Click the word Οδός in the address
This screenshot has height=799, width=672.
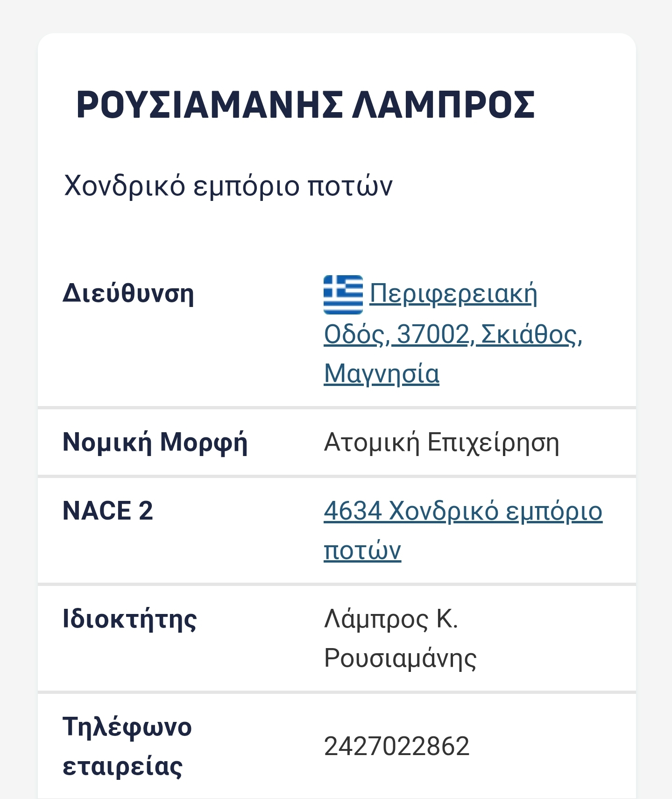click(x=354, y=334)
